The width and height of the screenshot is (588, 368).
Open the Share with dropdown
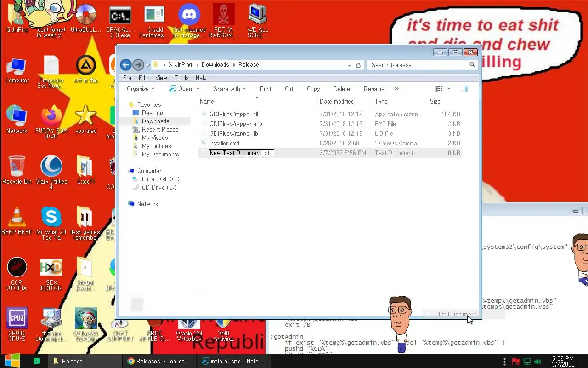click(x=230, y=89)
